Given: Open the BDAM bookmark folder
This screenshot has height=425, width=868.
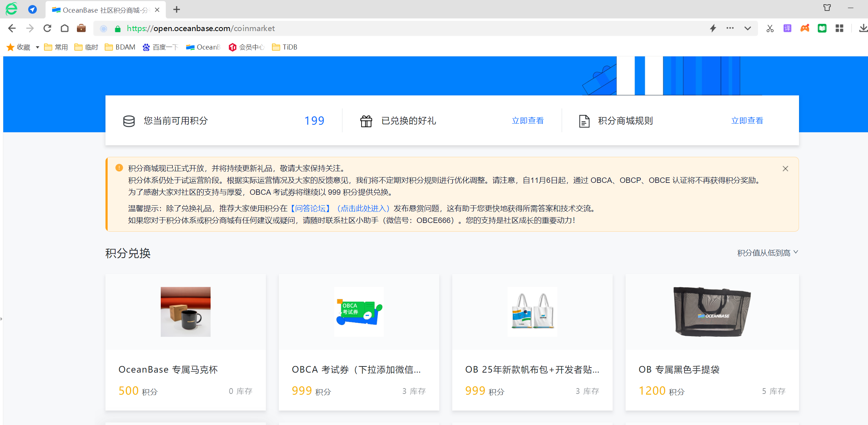Looking at the screenshot, I should point(120,47).
